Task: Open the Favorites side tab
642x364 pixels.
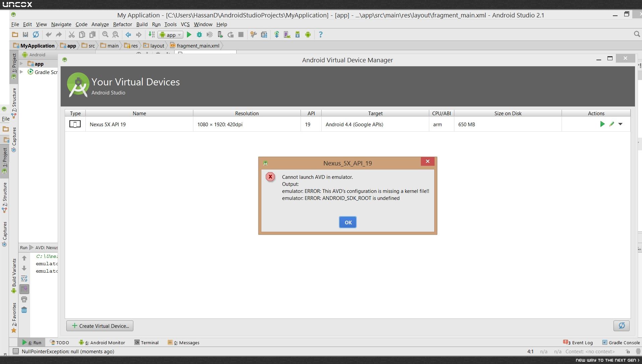Action: pyautogui.click(x=14, y=317)
